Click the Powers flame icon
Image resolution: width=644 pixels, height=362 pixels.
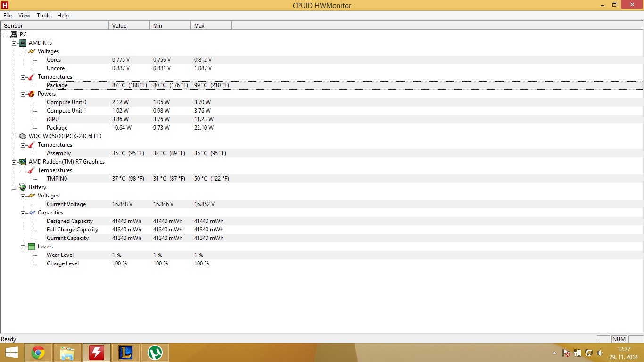point(32,94)
